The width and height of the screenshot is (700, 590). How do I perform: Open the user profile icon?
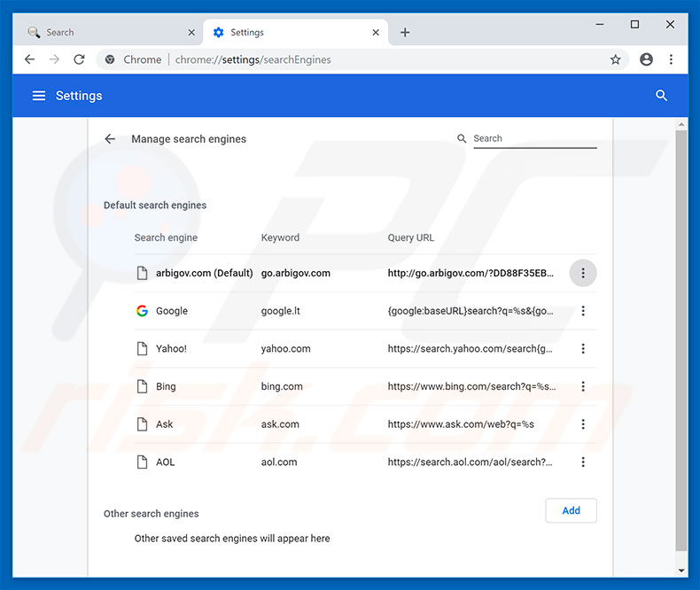646,59
